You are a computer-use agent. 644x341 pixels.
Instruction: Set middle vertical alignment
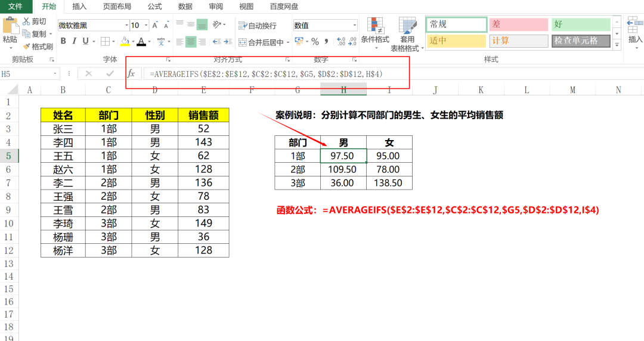pyautogui.click(x=191, y=24)
